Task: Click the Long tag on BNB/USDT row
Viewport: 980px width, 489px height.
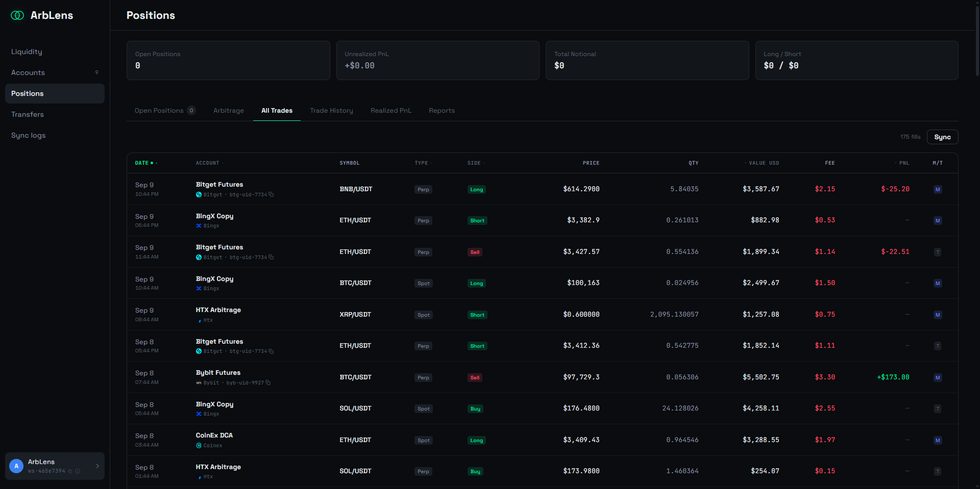Action: pos(476,190)
